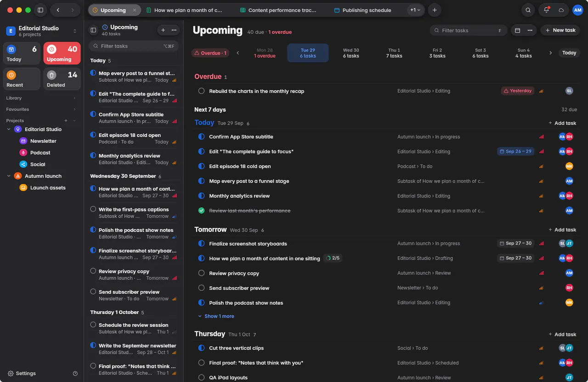Focus the main 'Filter tasks' search field

coord(469,30)
